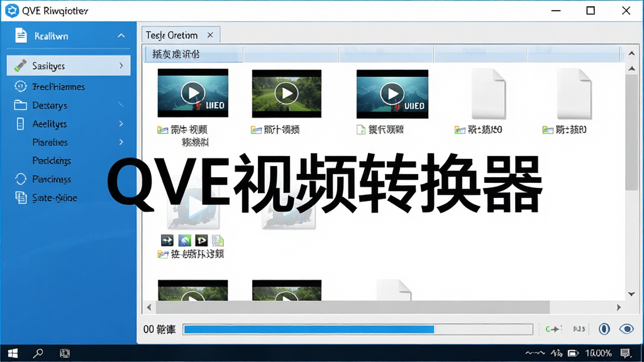Click the small gray text icon left of the round toggle

click(579, 329)
